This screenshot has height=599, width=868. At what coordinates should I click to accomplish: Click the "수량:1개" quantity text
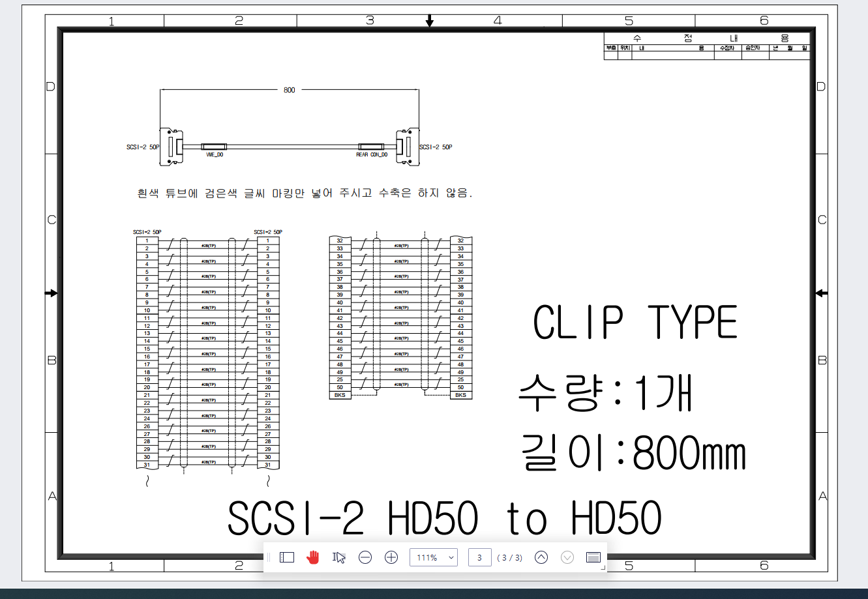click(605, 393)
